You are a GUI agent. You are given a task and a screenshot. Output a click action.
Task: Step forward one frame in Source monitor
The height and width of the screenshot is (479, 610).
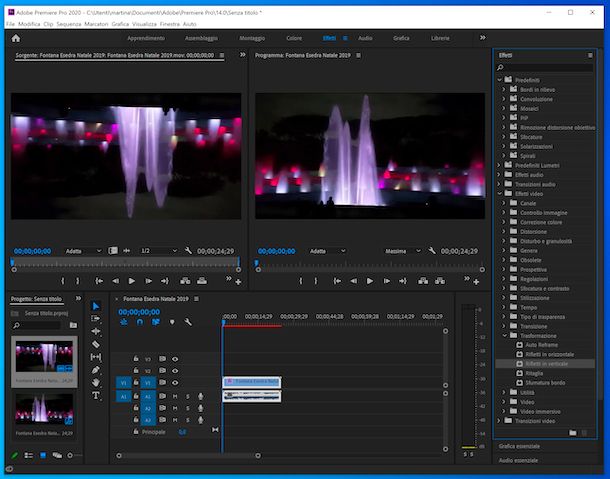pos(148,281)
